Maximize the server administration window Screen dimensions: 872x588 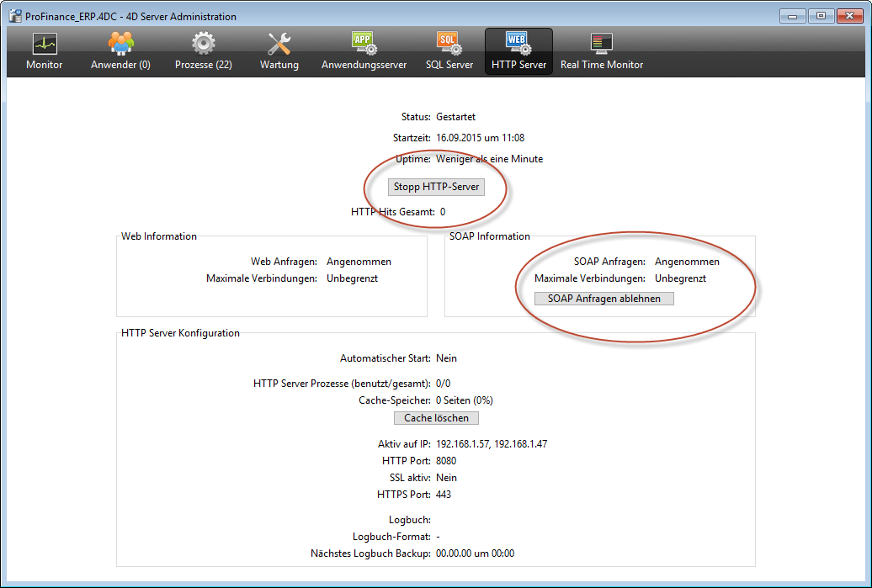tap(821, 15)
